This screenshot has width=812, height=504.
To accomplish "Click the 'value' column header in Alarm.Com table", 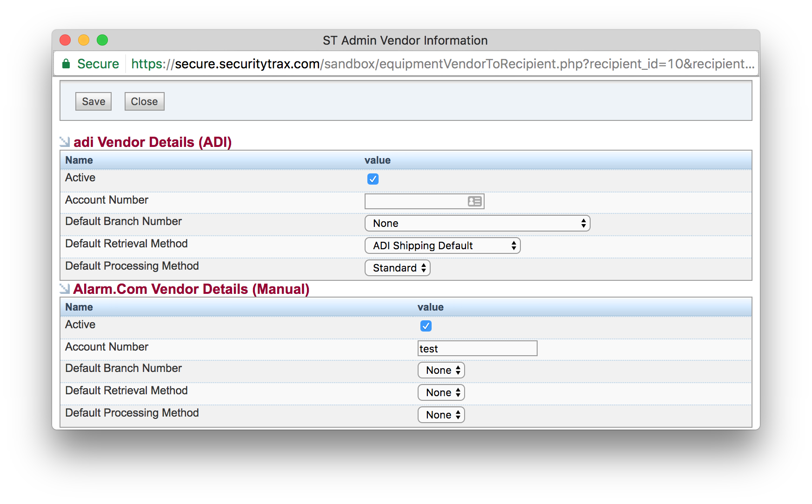I will [x=431, y=307].
